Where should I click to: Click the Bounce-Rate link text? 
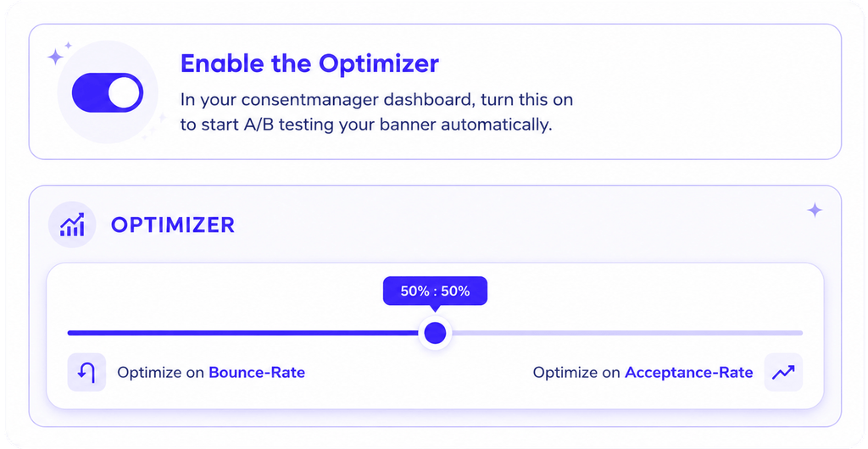click(257, 372)
